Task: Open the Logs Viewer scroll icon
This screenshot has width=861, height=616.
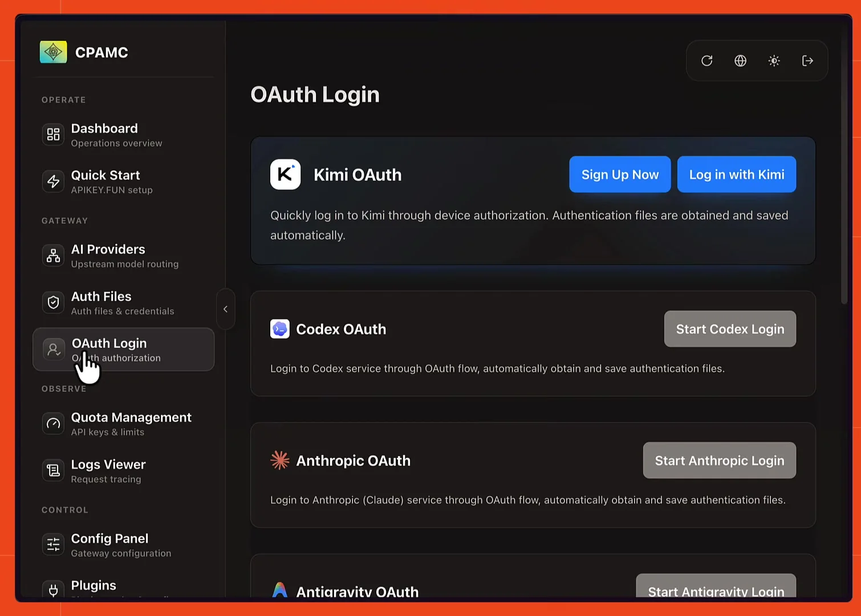Action: click(x=53, y=470)
